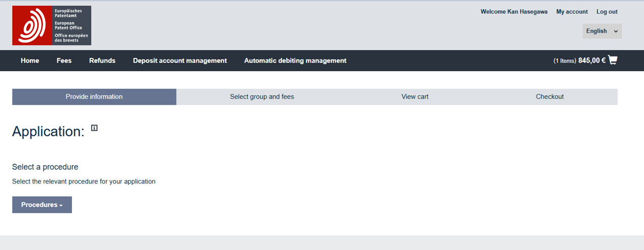Click the European Patent Office logo
Screen dimensions: 644x250
[52, 26]
